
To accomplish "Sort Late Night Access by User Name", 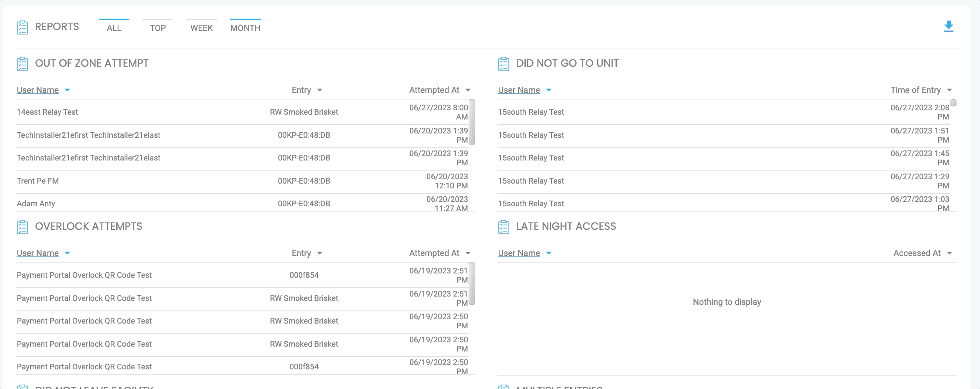I will pos(519,253).
